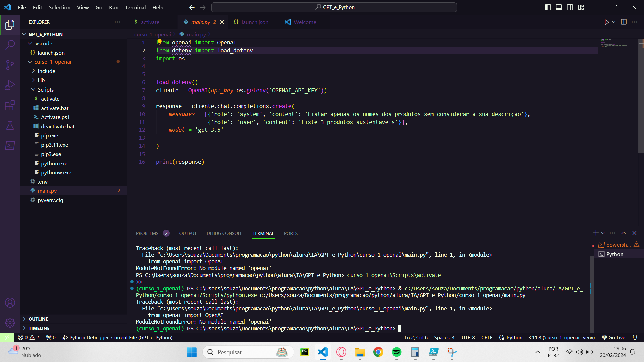
Task: Click the Go Live status bar button
Action: pos(613,338)
